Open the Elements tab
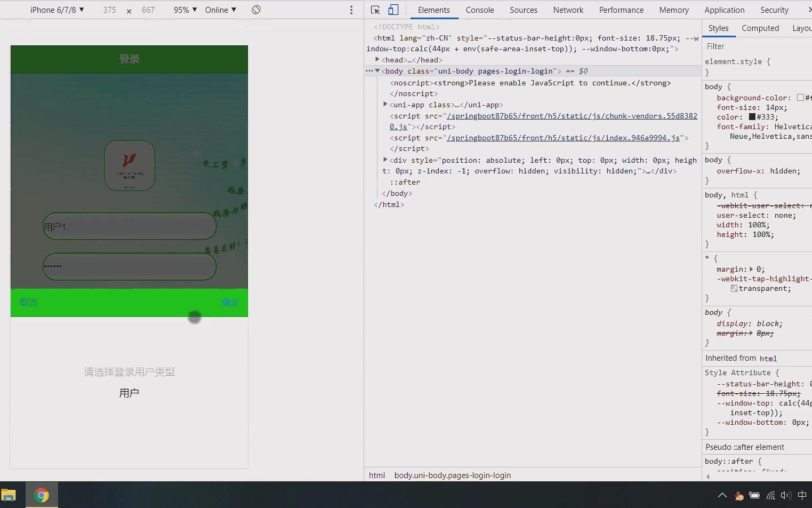Viewport: 812px width, 508px height. click(433, 10)
